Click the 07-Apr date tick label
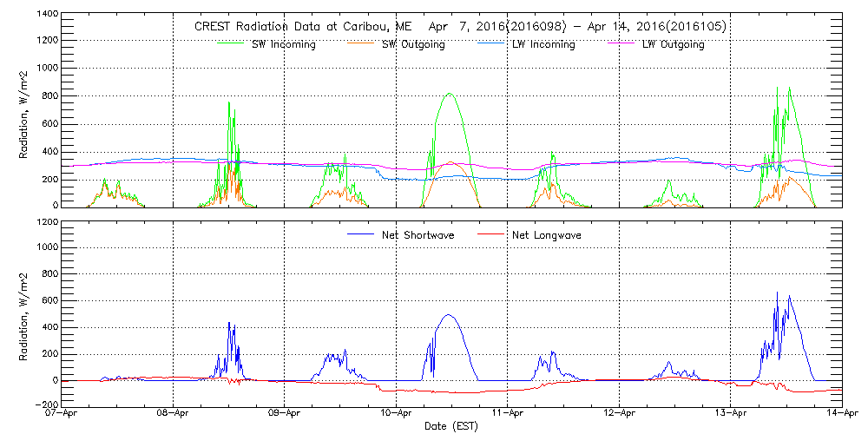This screenshot has width=868, height=434. click(x=63, y=415)
